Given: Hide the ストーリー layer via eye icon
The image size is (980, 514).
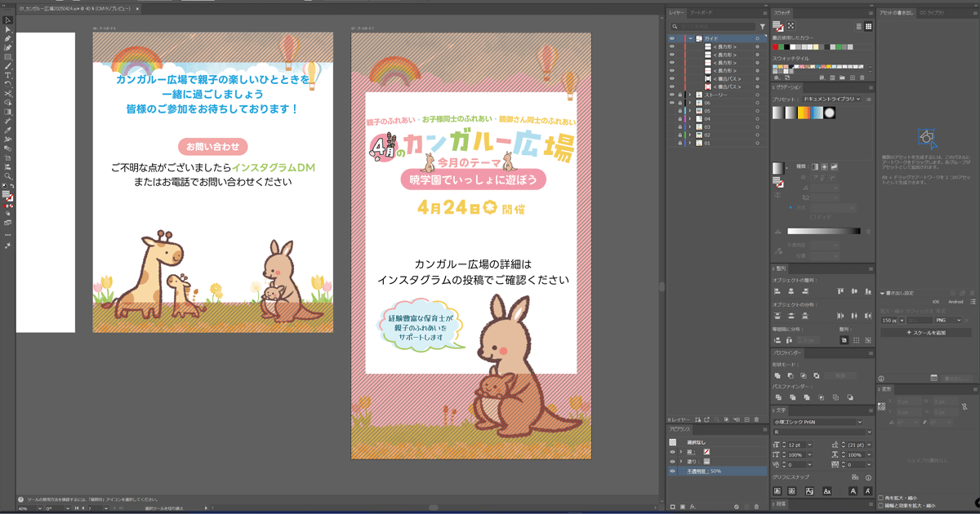Looking at the screenshot, I should pos(672,95).
